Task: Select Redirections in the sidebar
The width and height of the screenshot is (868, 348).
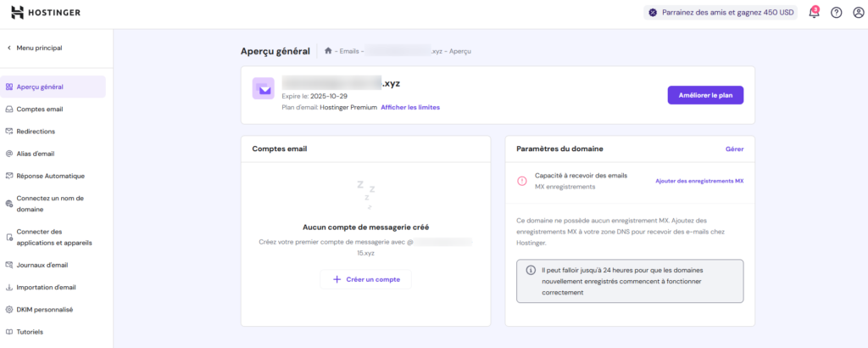Action: click(x=36, y=132)
